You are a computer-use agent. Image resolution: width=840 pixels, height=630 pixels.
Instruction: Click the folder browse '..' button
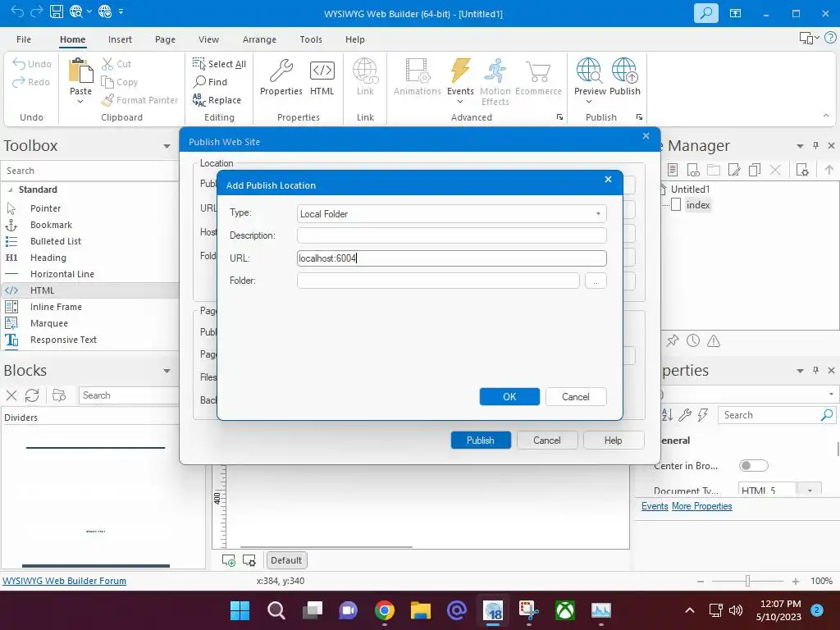tap(596, 281)
